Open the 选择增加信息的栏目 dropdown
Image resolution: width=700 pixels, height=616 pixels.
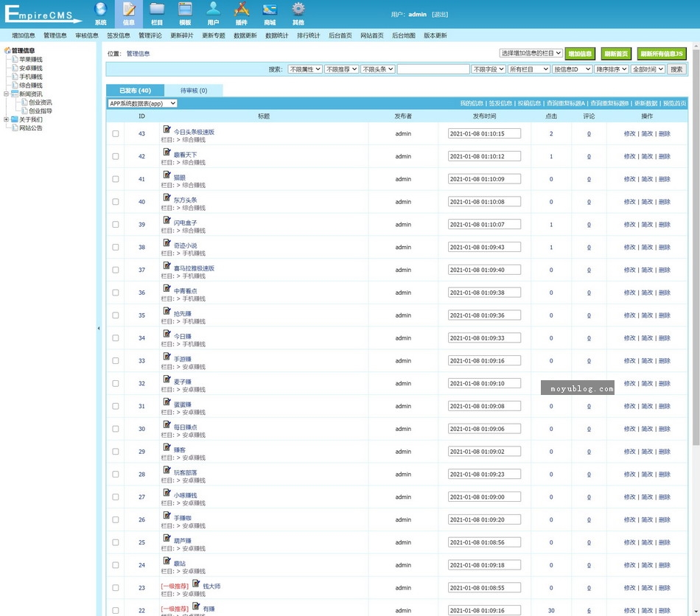click(x=531, y=53)
